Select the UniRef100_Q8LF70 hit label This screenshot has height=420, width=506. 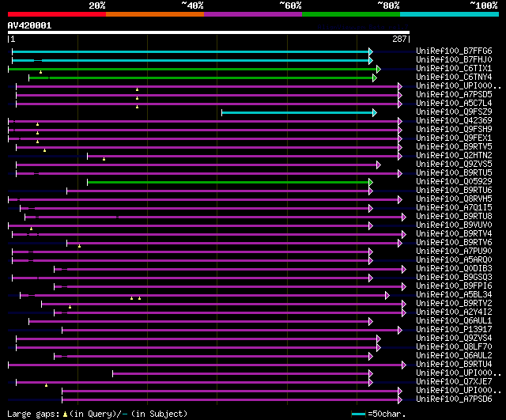point(454,347)
